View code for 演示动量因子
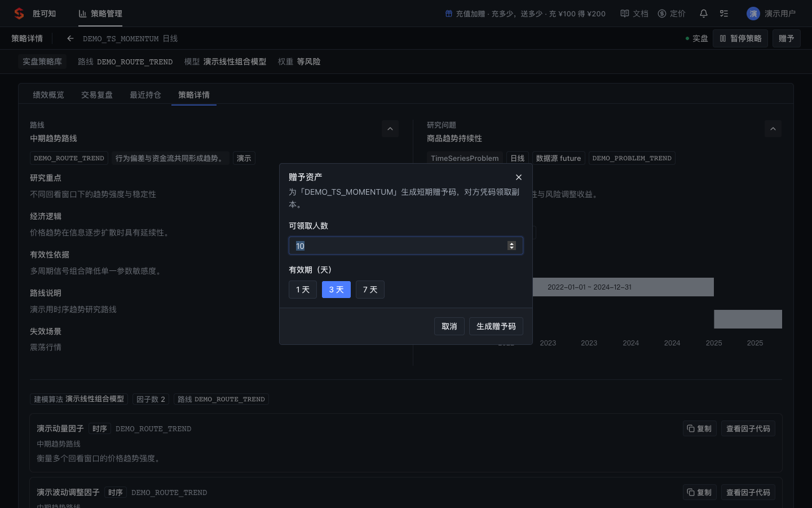Screen dimensions: 812x508 tap(748, 428)
